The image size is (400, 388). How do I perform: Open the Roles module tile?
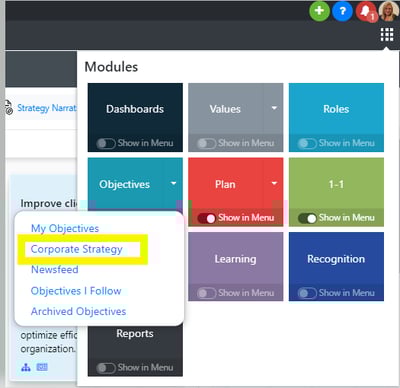[x=336, y=109]
